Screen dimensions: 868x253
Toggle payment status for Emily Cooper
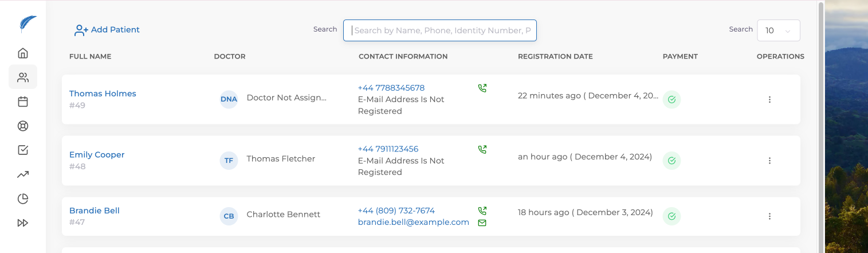coord(671,161)
